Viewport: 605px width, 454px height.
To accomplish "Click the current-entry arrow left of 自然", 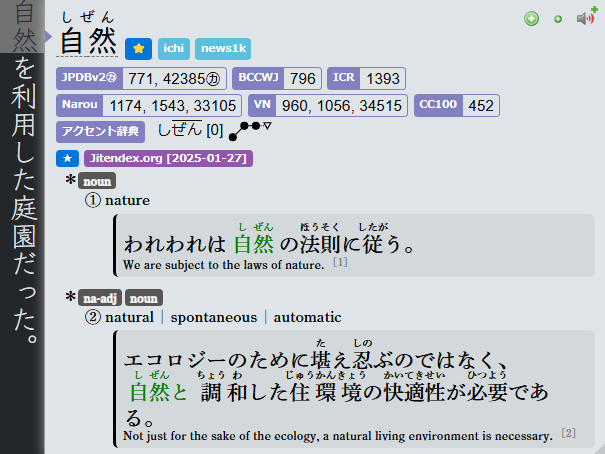I will (47, 36).
